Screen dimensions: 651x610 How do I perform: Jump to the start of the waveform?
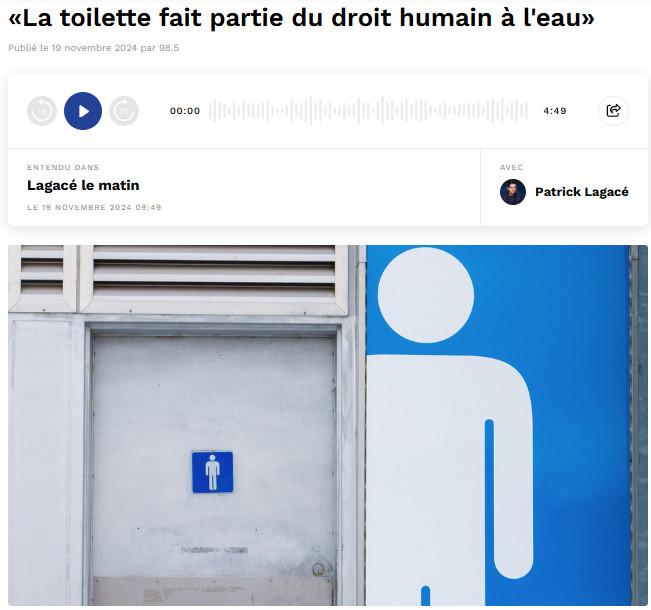211,110
